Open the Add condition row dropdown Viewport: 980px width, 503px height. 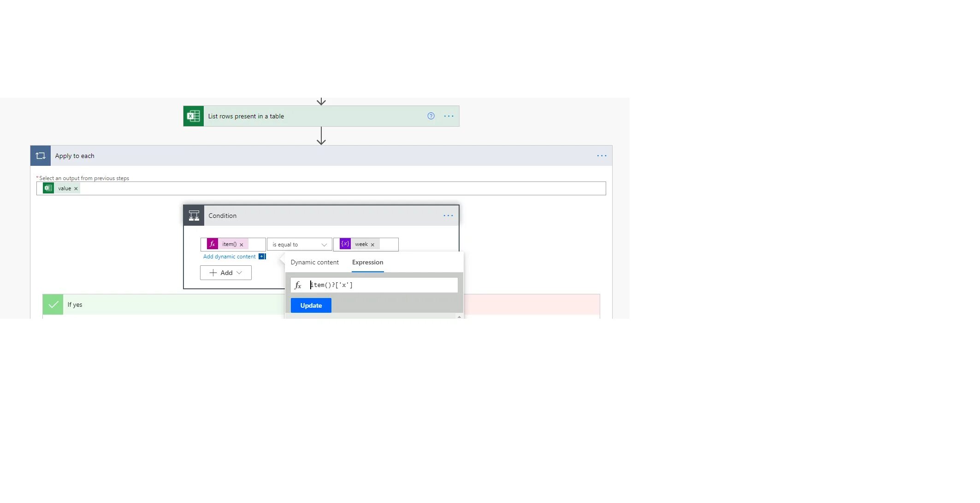pyautogui.click(x=226, y=273)
